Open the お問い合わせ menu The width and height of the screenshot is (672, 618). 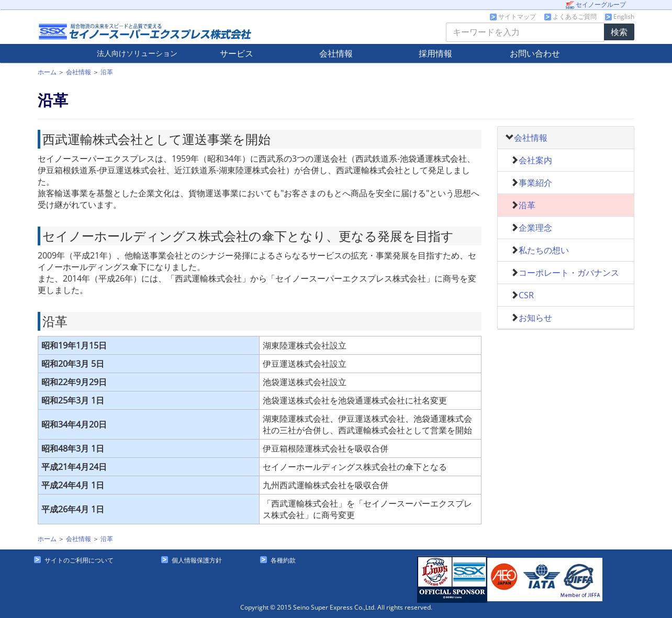535,53
